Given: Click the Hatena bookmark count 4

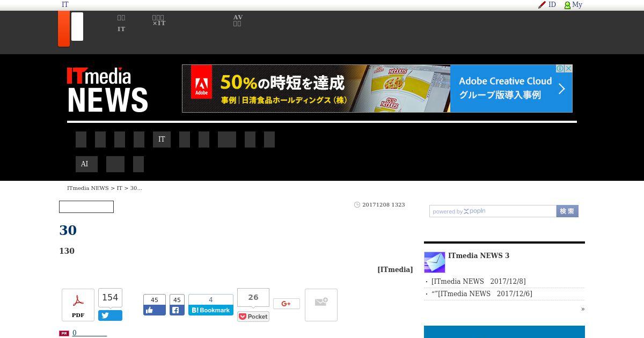Looking at the screenshot, I should click(x=211, y=300).
